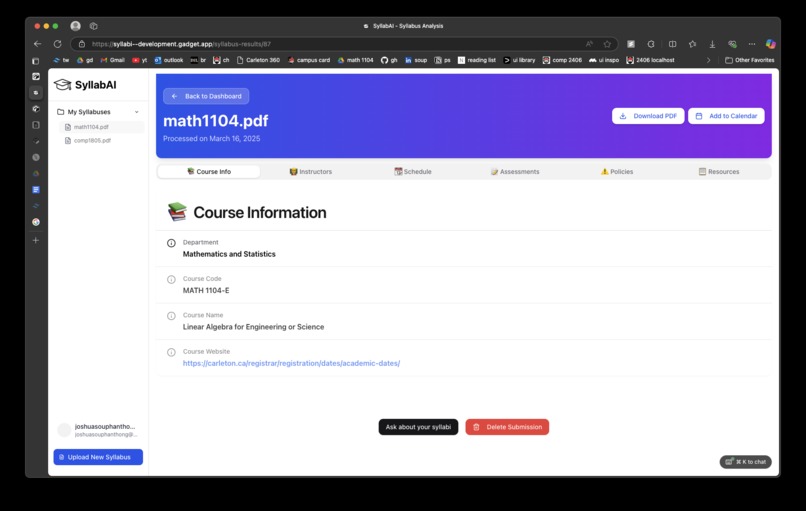This screenshot has width=806, height=511.
Task: Open the browser three-dot settings menu
Action: coord(752,44)
